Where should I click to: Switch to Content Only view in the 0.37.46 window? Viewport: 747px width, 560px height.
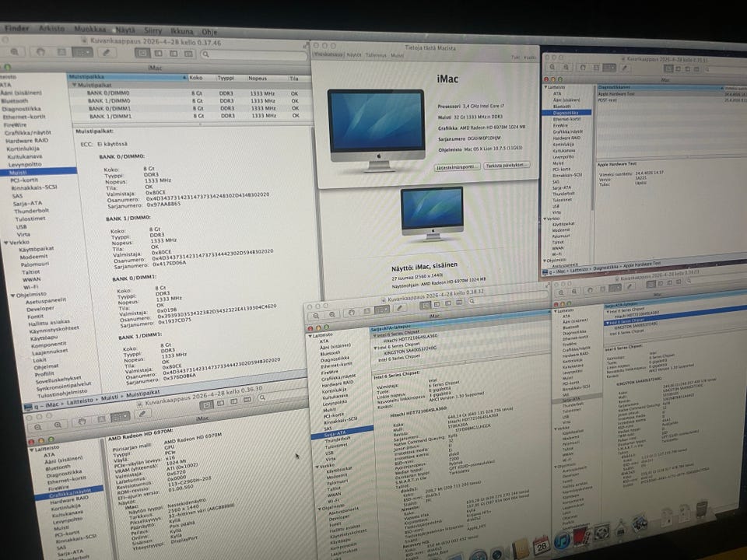[143, 53]
